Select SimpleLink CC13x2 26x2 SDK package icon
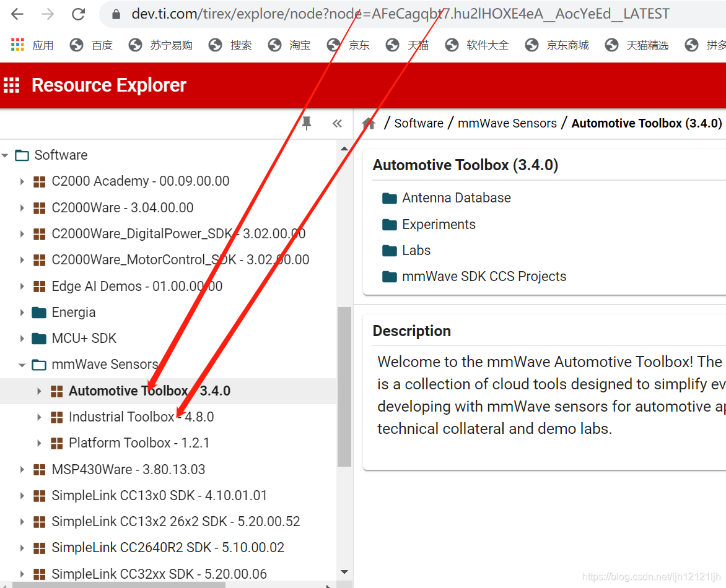Image resolution: width=726 pixels, height=588 pixels. pos(40,522)
